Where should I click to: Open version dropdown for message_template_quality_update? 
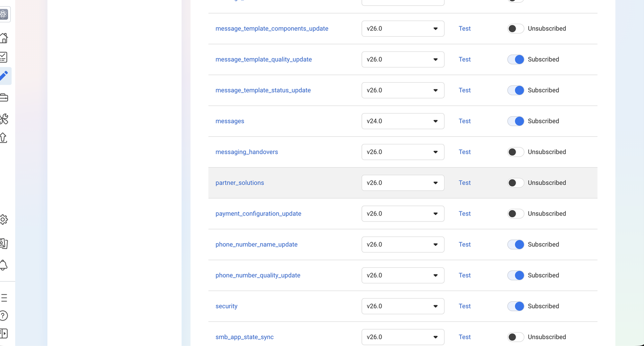coord(403,59)
